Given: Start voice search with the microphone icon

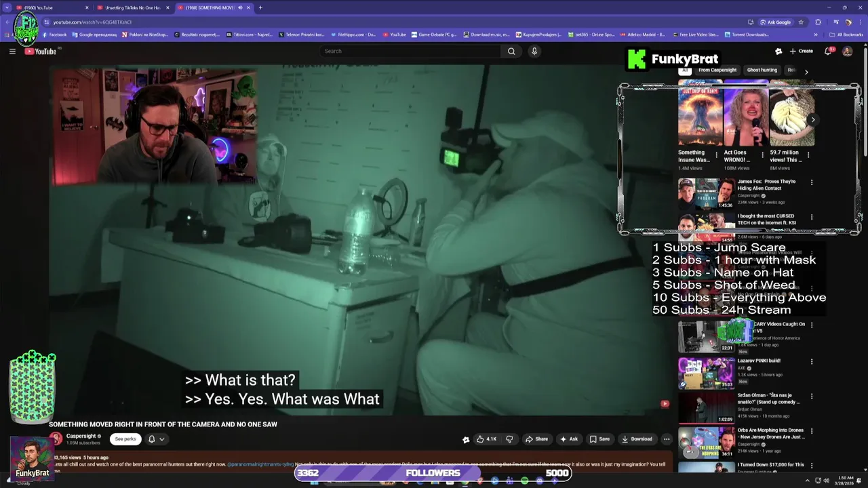Looking at the screenshot, I should [x=534, y=51].
